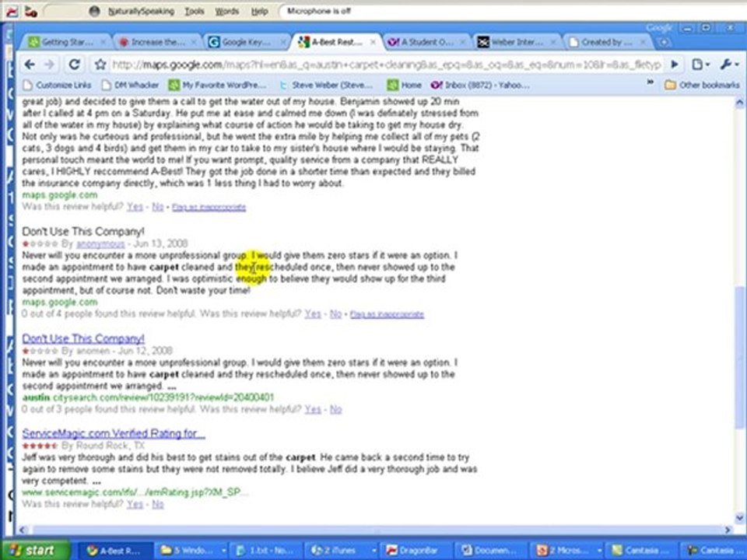Switch to the Weber Inter... tab

[515, 42]
